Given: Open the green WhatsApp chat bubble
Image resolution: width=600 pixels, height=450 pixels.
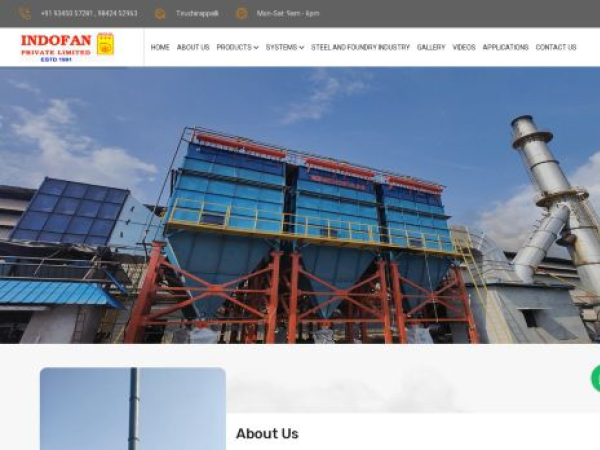Looking at the screenshot, I should [x=596, y=378].
